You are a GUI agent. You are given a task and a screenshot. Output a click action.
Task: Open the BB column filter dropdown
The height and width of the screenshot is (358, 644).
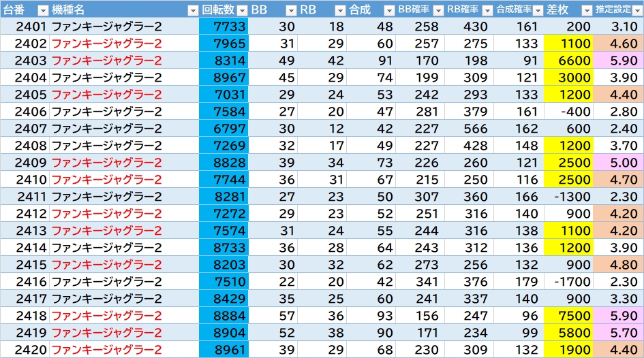click(x=291, y=11)
